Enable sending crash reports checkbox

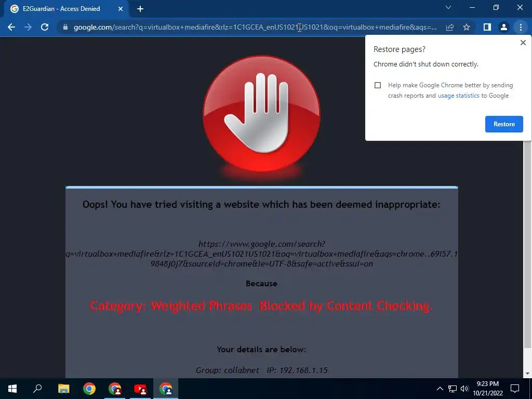coord(378,85)
